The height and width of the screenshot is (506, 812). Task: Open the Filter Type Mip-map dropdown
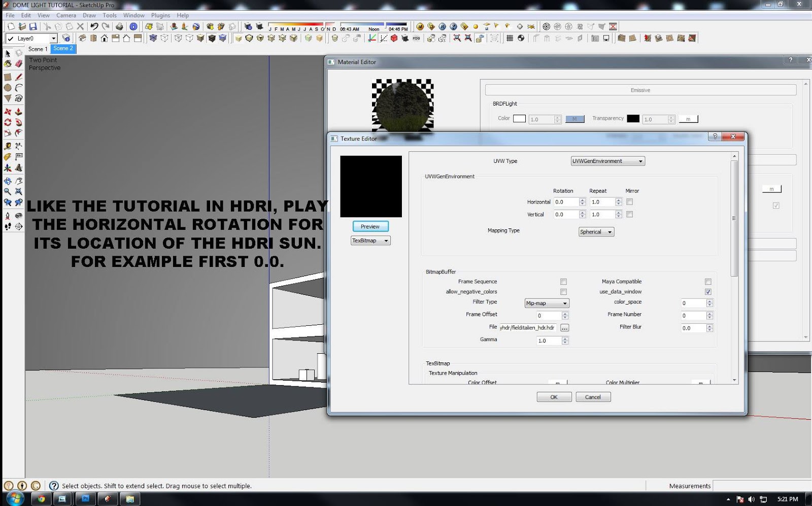(564, 303)
